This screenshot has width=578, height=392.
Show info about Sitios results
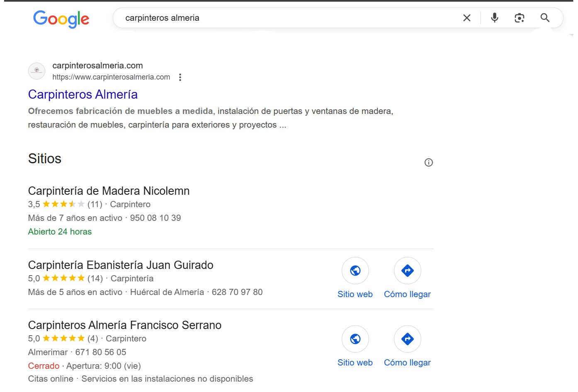click(x=429, y=162)
